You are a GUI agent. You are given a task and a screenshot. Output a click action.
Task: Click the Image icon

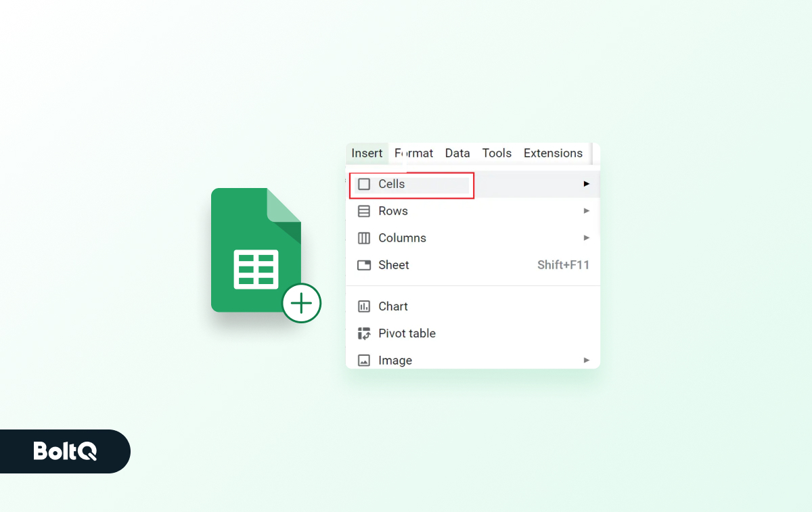pos(364,360)
